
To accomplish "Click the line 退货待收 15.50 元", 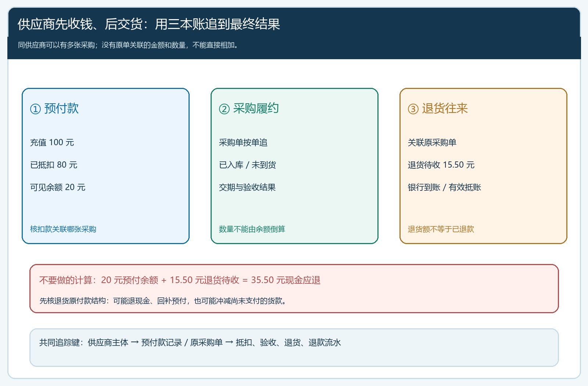I will click(441, 165).
